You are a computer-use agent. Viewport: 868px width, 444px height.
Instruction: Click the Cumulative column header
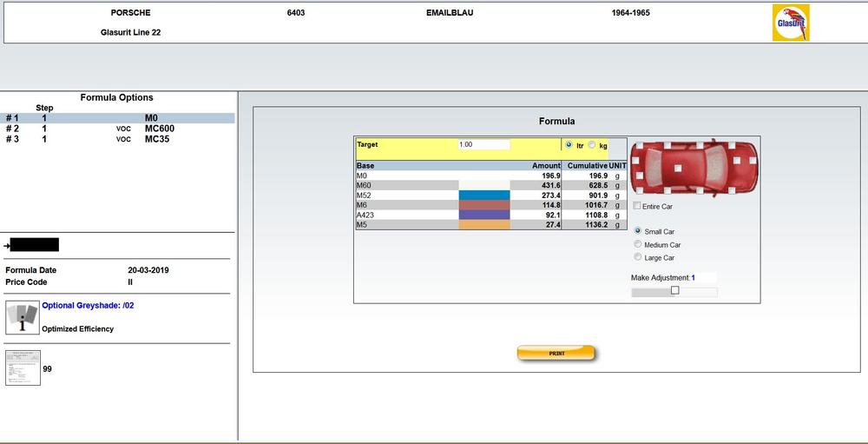(588, 166)
